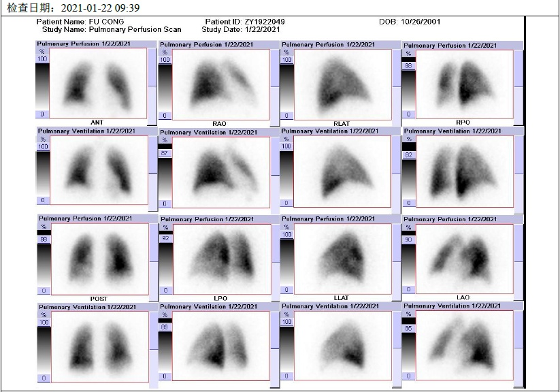Select the LPO perfusion scan image
This screenshot has height=392, width=560.
pyautogui.click(x=219, y=259)
